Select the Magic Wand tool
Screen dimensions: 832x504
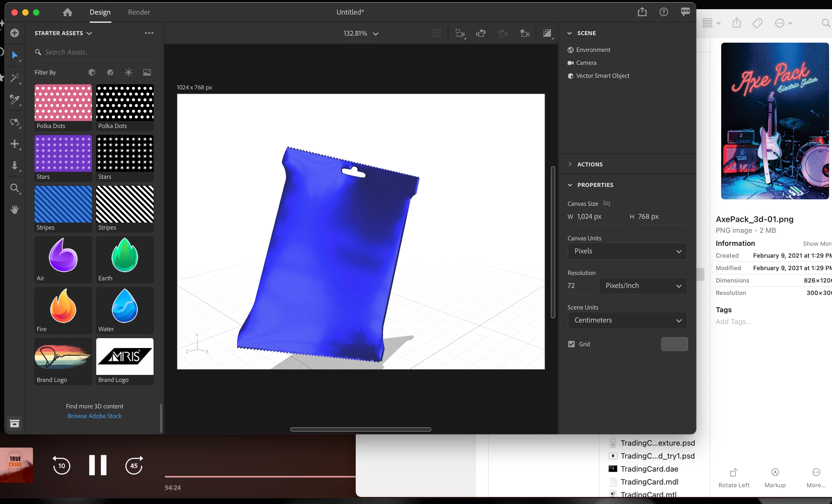pyautogui.click(x=15, y=78)
